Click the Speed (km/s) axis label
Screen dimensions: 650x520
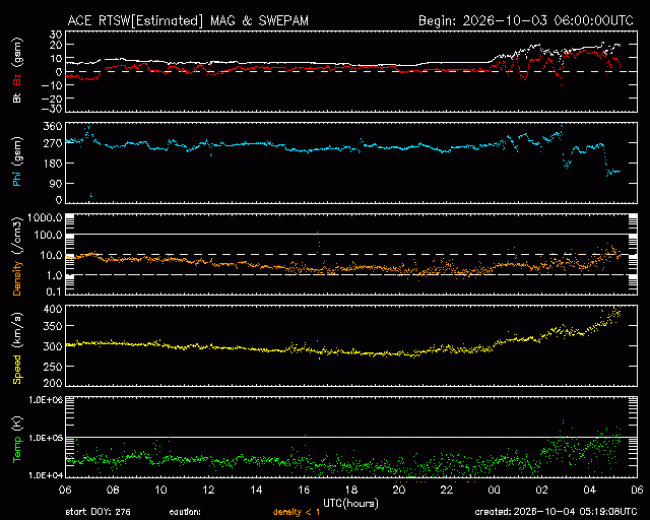(17, 348)
